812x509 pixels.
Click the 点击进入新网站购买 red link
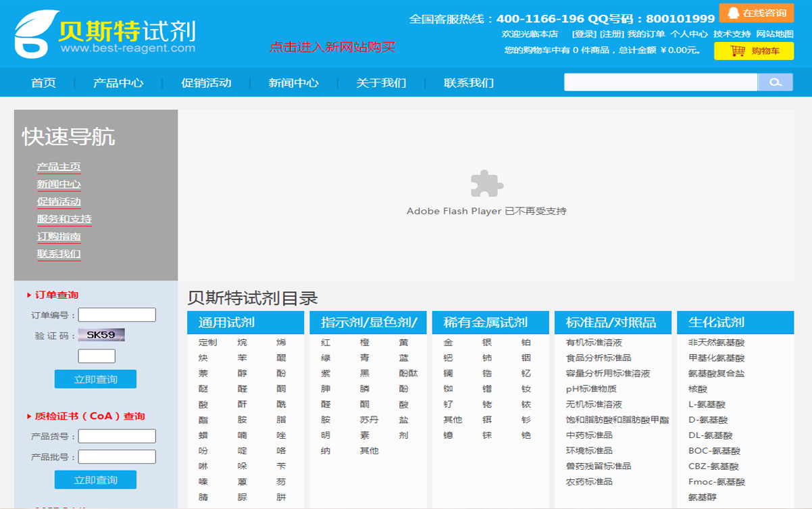(x=332, y=47)
